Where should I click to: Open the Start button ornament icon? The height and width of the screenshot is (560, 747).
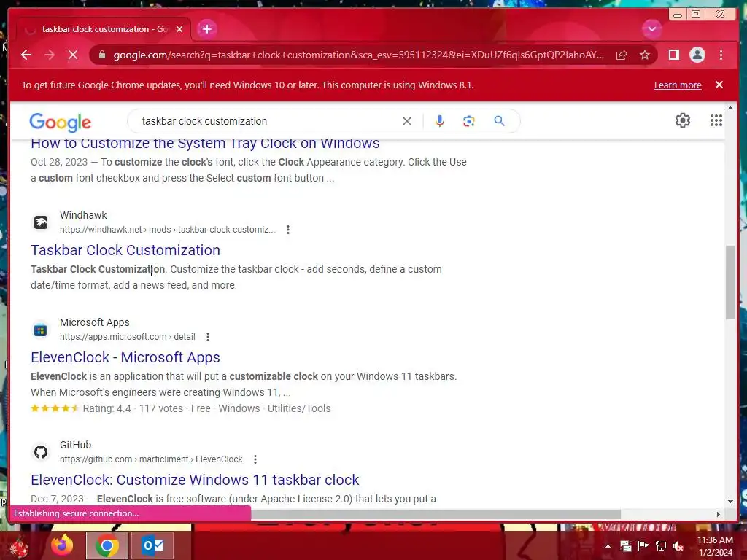click(x=19, y=547)
